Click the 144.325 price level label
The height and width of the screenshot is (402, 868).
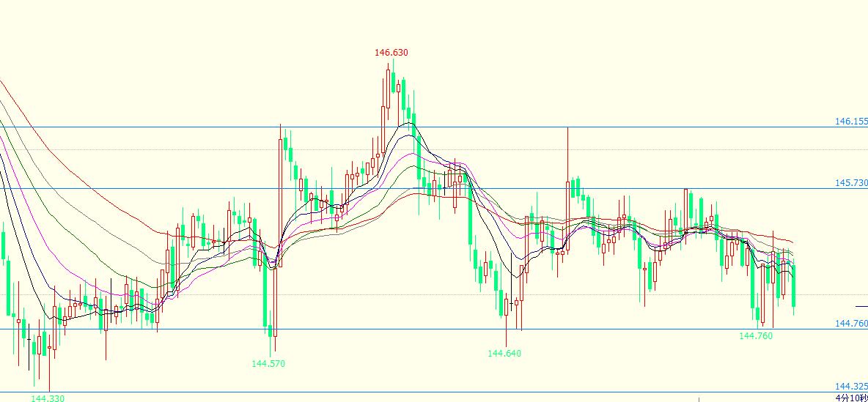point(851,387)
